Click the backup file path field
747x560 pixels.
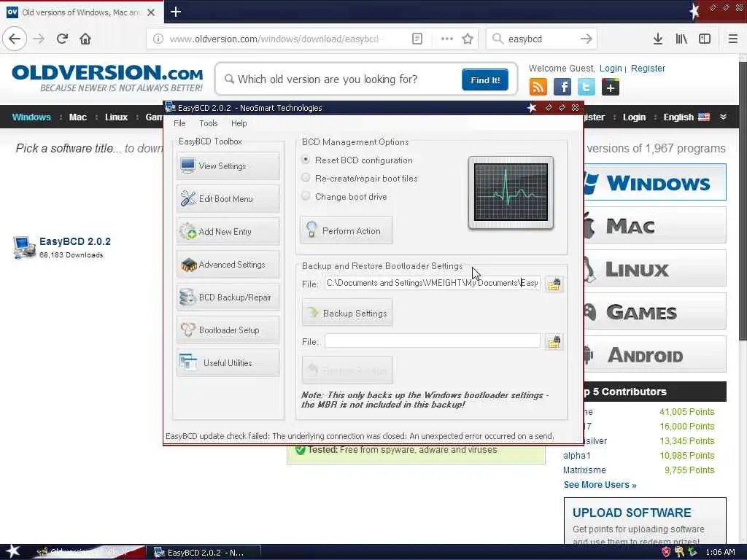[433, 284]
